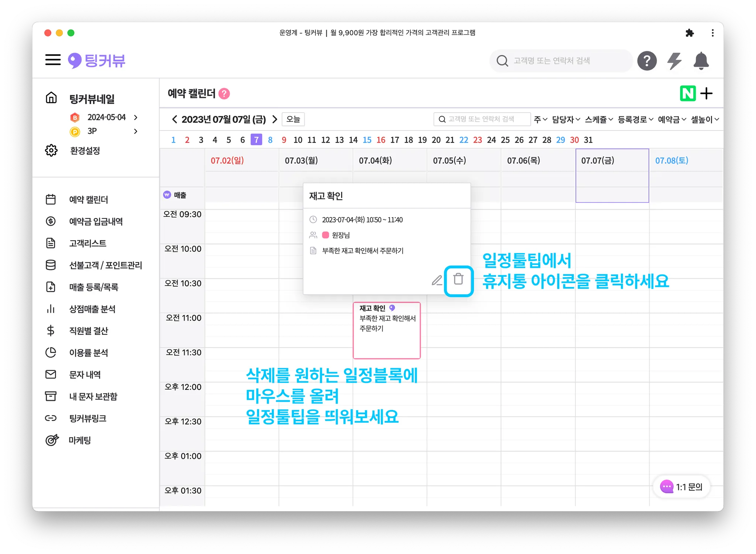The height and width of the screenshot is (554, 756).
Task: Expand the 스케쥴 dropdown filter
Action: [598, 120]
